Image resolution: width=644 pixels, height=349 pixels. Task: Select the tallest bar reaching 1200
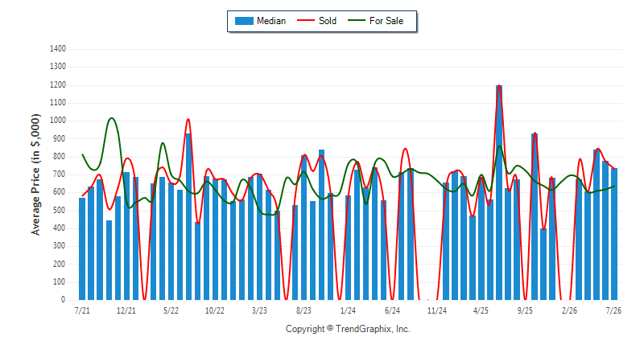pos(499,192)
